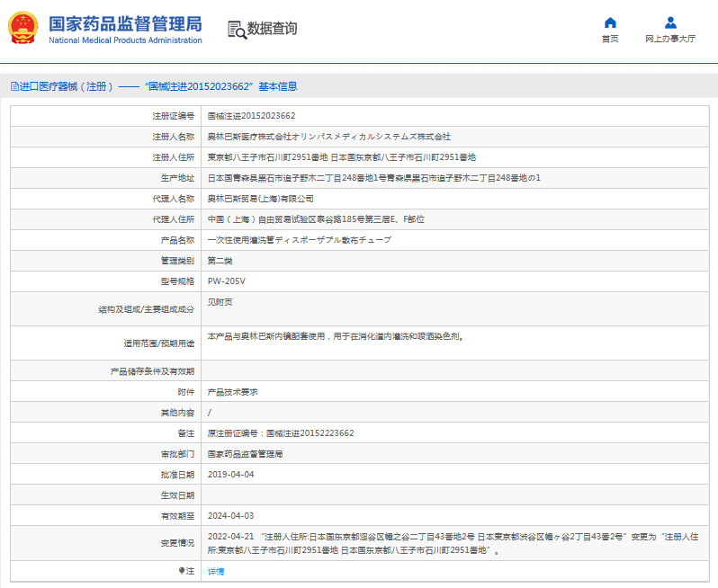Click the 批准日期 label
This screenshot has width=718, height=588.
(177, 475)
